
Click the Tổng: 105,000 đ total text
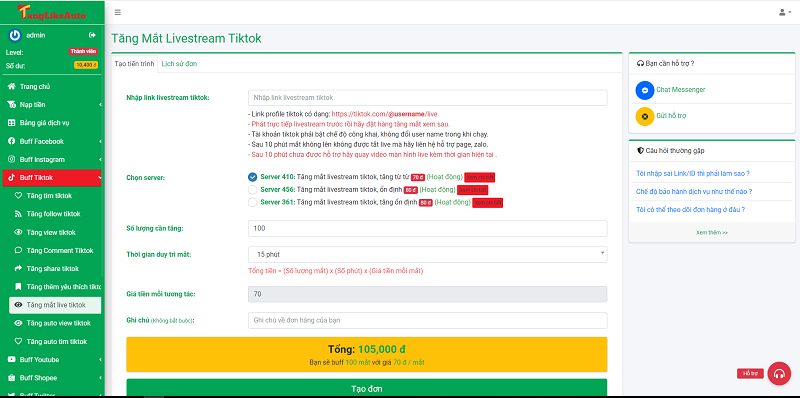click(x=367, y=350)
